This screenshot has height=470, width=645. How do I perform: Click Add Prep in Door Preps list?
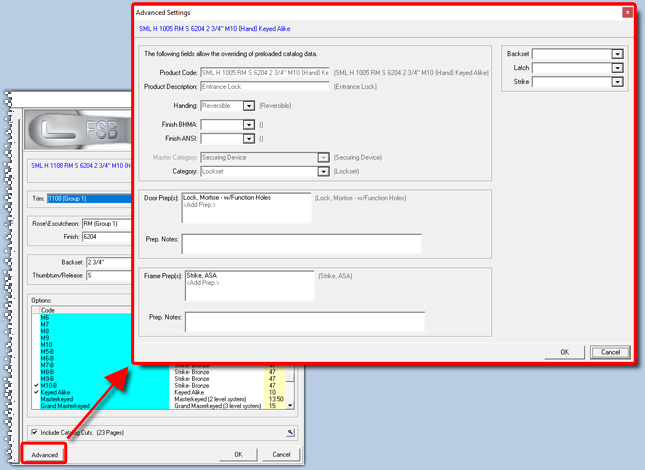point(201,204)
